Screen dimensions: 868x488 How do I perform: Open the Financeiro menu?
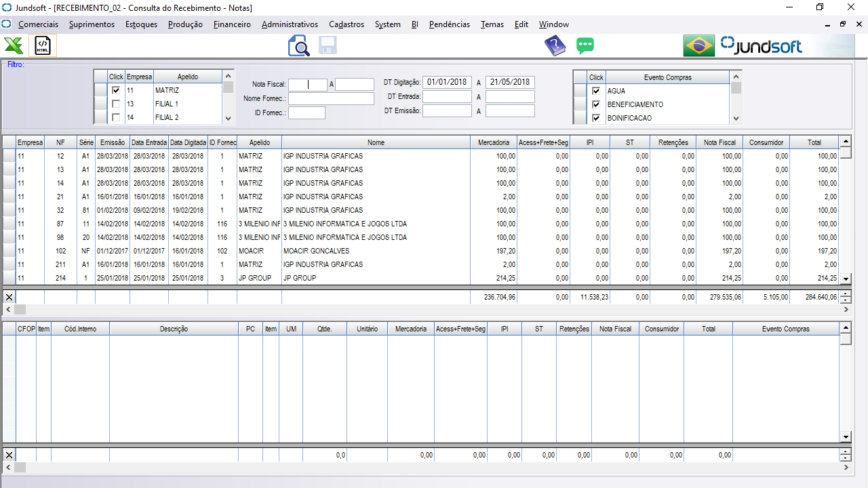point(232,24)
